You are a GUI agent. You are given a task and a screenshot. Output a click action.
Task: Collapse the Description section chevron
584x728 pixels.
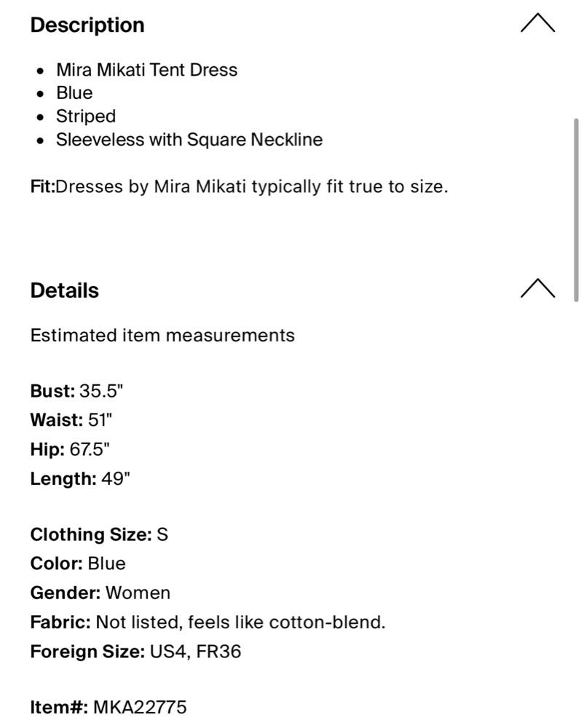(537, 23)
